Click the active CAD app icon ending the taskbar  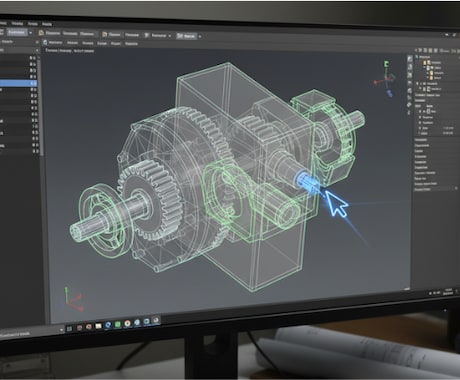point(155,320)
